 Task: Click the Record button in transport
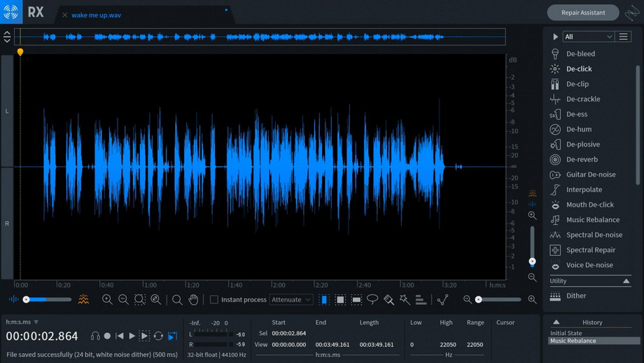107,336
